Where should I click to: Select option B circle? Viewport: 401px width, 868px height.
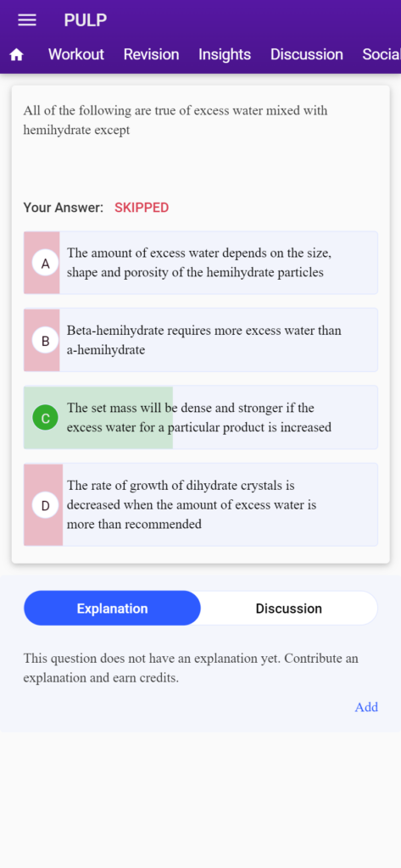pyautogui.click(x=46, y=341)
